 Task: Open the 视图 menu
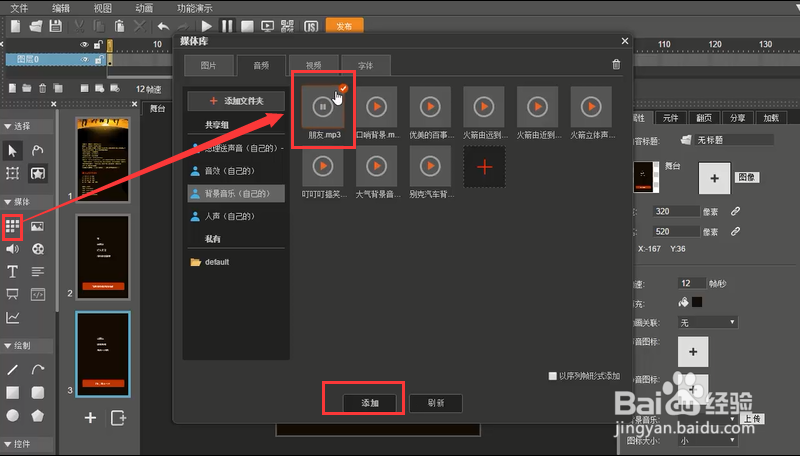tap(103, 8)
